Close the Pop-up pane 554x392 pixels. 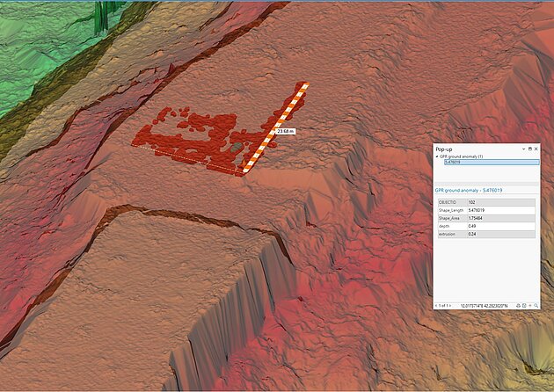536,149
